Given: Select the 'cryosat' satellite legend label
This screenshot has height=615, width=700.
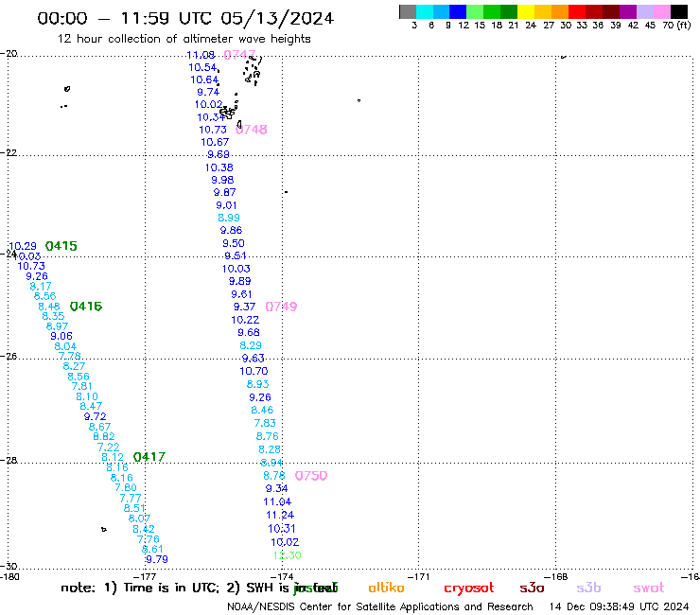Looking at the screenshot, I should pos(469,589).
